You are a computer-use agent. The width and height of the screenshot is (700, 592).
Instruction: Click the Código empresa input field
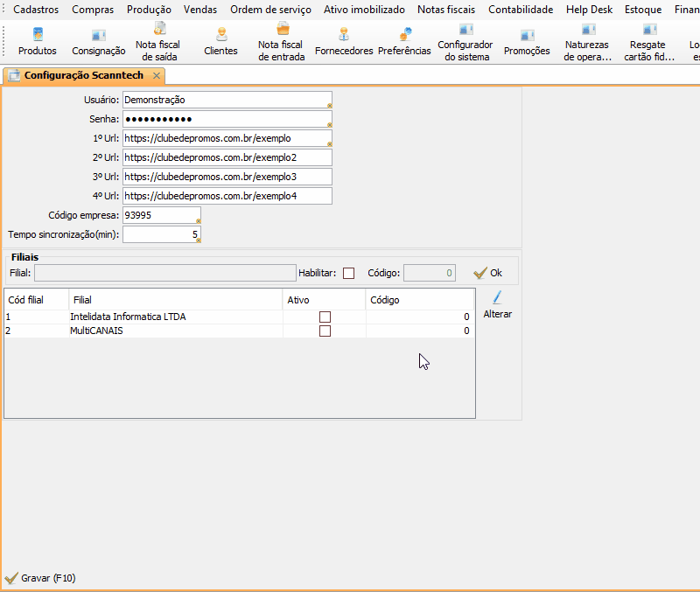coord(161,215)
